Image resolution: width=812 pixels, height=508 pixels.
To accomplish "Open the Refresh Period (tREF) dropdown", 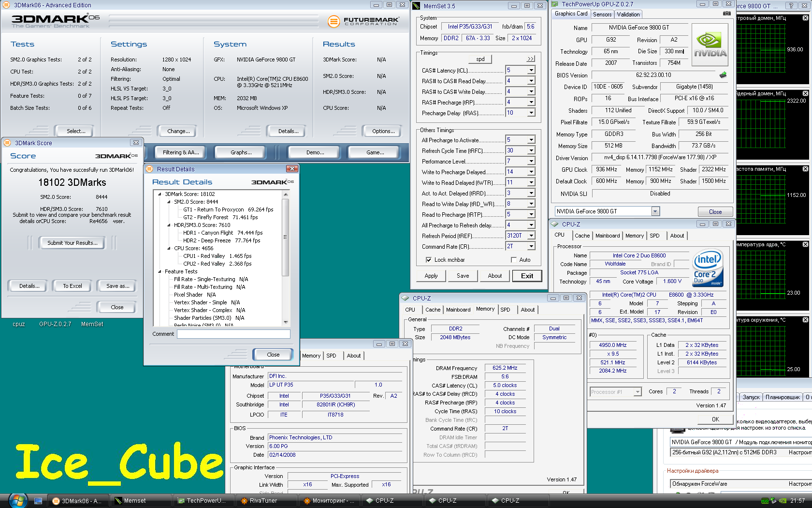I will pyautogui.click(x=531, y=236).
